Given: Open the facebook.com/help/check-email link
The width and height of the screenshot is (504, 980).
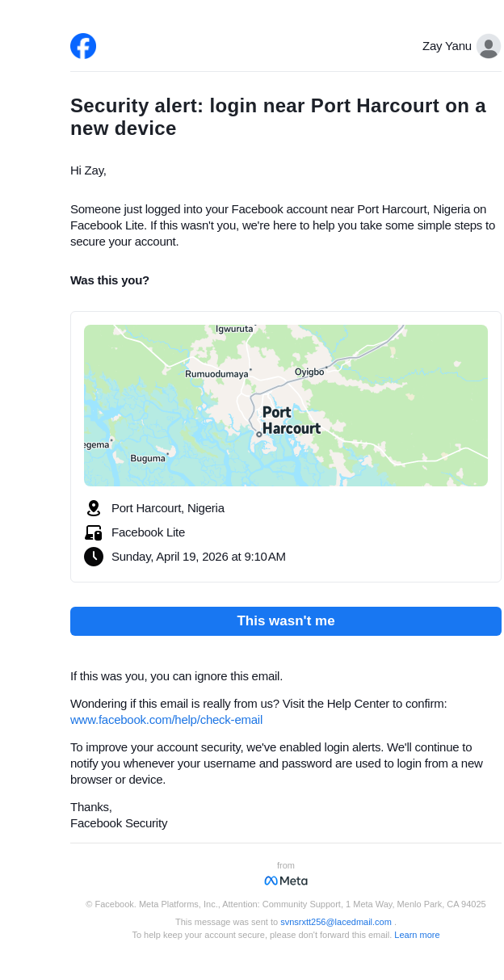Looking at the screenshot, I should 166,720.
